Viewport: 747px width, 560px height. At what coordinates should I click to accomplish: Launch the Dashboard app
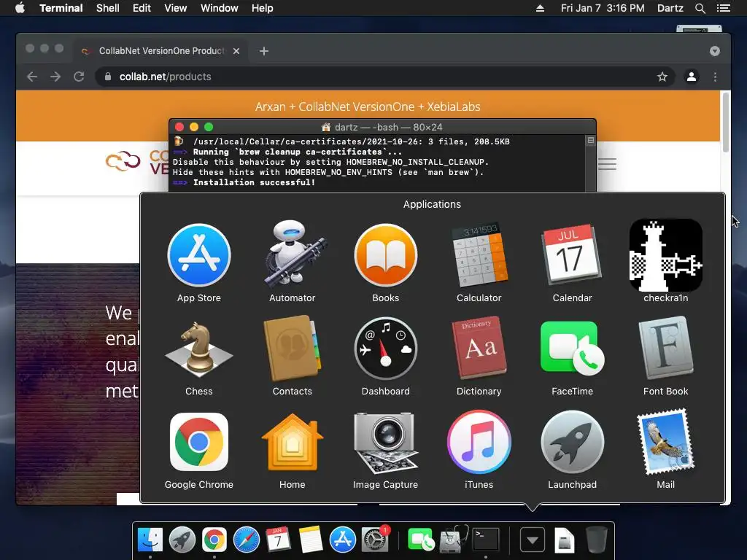tap(385, 349)
